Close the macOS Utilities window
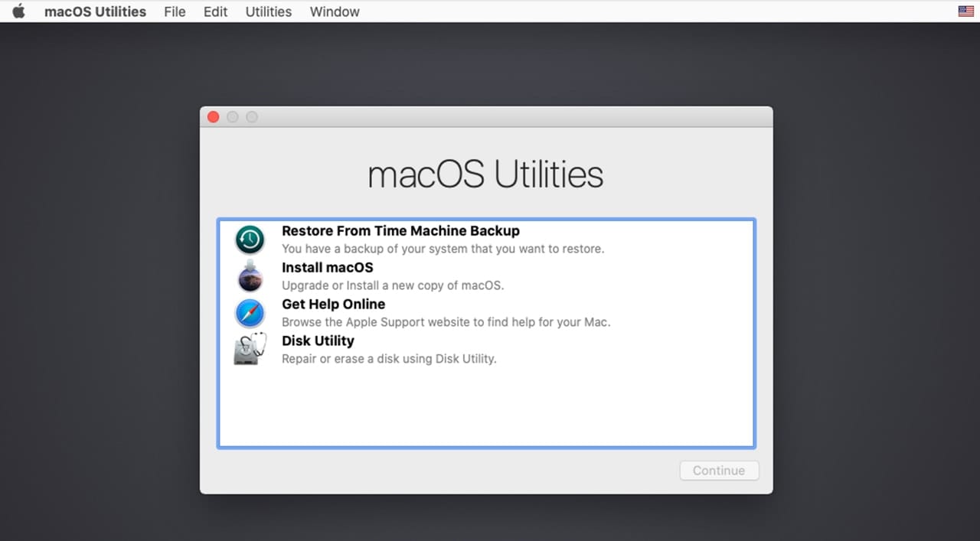Viewport: 980px width, 541px height. coord(214,117)
